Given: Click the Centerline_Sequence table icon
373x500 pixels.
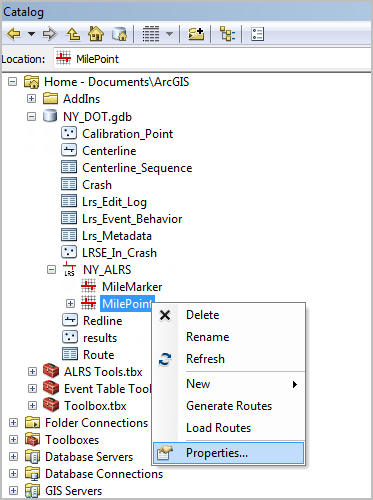Looking at the screenshot, I should pyautogui.click(x=69, y=167).
